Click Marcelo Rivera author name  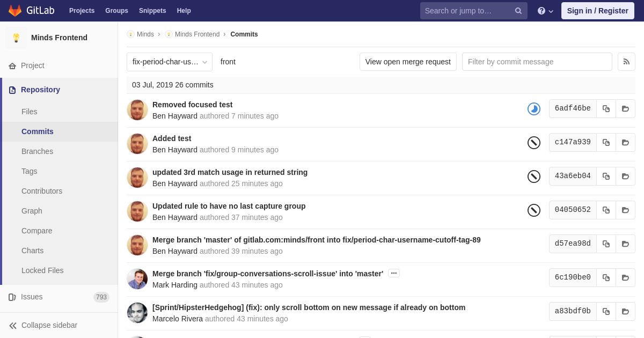(x=178, y=319)
